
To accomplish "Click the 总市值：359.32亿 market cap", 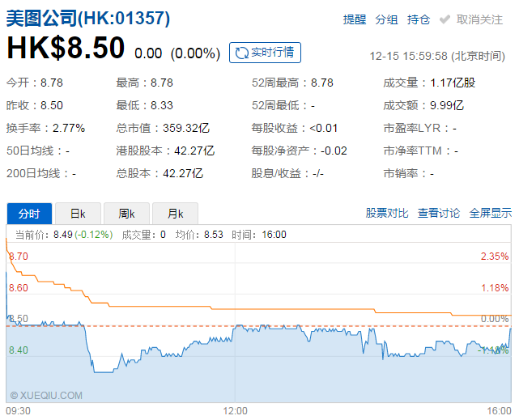I will coord(163,128).
